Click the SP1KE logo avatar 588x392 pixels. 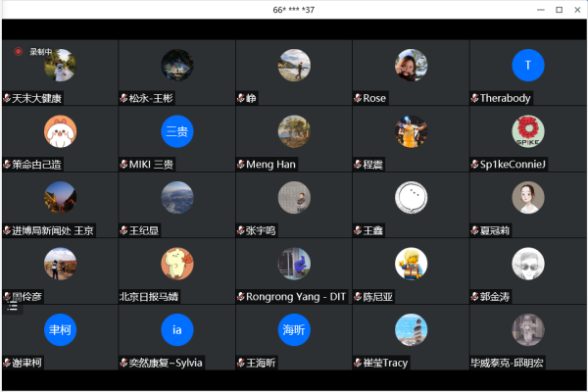tap(528, 131)
